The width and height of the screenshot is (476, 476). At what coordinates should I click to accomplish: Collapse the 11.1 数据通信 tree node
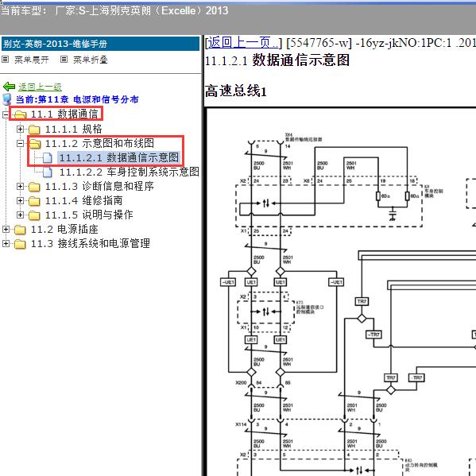(x=6, y=114)
